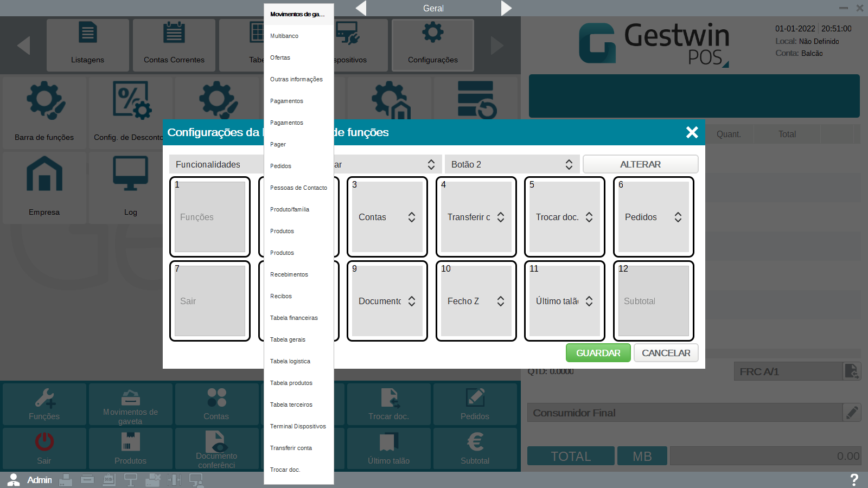The image size is (868, 488).
Task: Open the Botão 2 combo box
Action: tap(512, 164)
